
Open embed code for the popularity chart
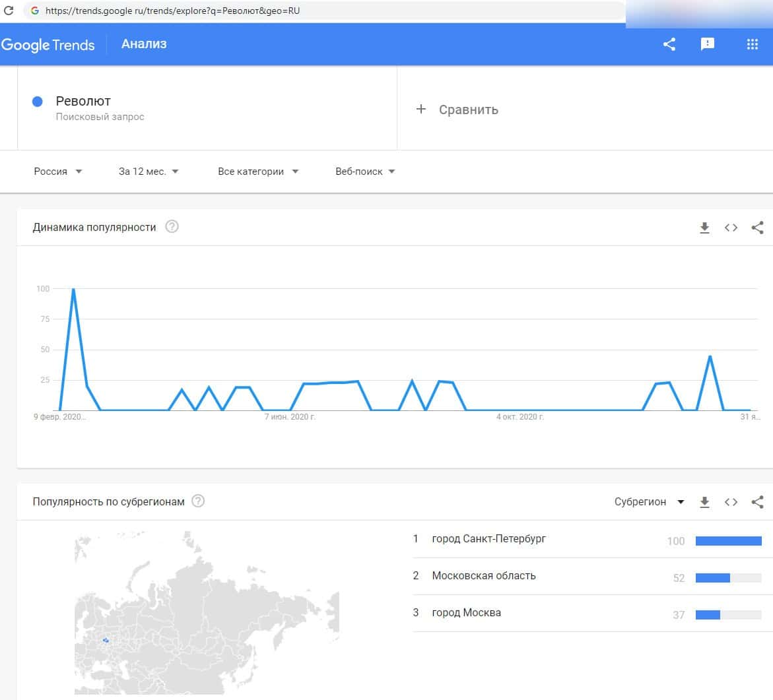pyautogui.click(x=731, y=228)
